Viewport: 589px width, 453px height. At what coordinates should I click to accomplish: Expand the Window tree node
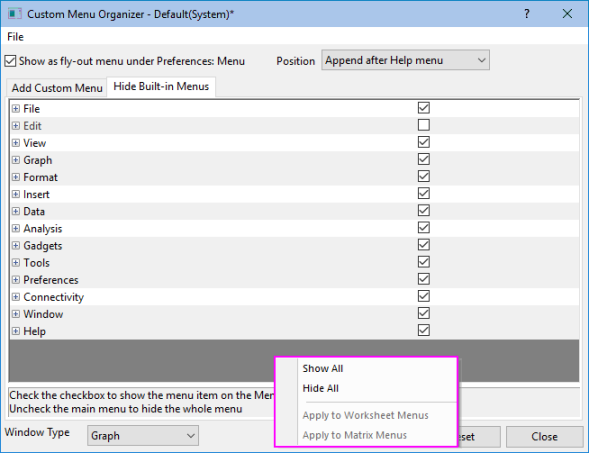15,314
